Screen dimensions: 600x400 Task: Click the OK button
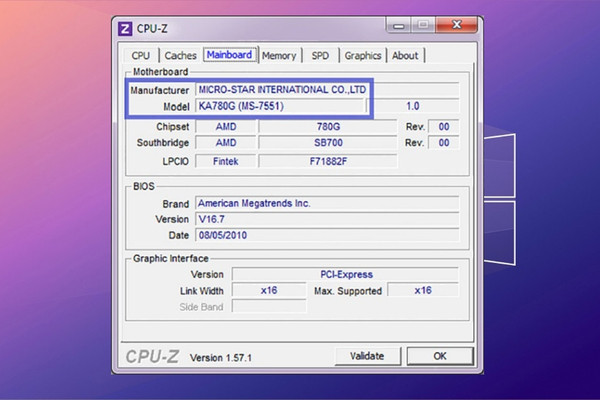(440, 356)
